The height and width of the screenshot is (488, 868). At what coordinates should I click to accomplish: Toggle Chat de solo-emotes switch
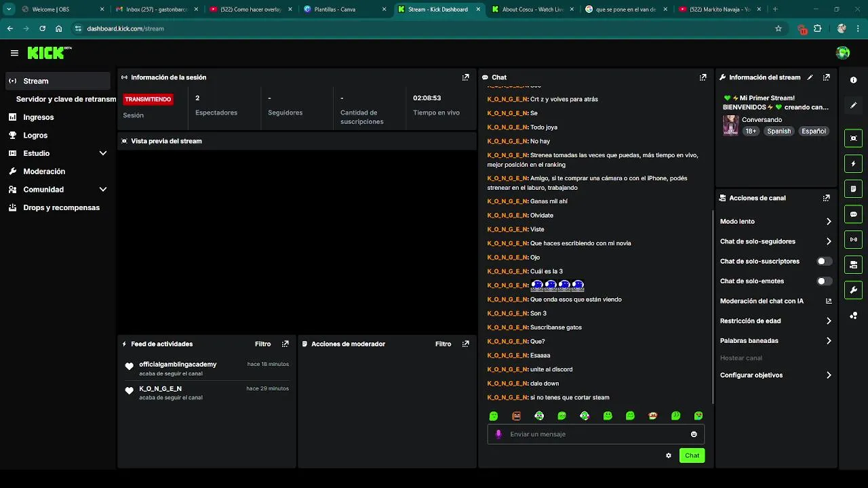coord(824,281)
